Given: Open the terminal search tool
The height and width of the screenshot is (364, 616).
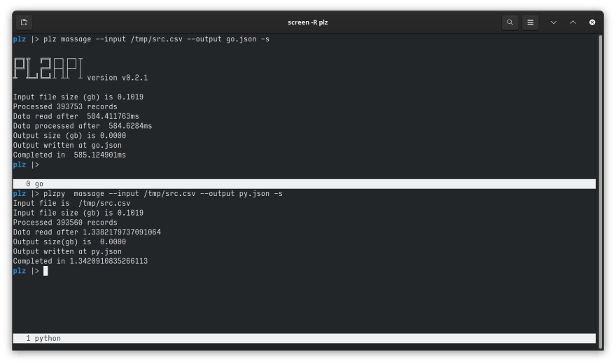Looking at the screenshot, I should tap(510, 22).
